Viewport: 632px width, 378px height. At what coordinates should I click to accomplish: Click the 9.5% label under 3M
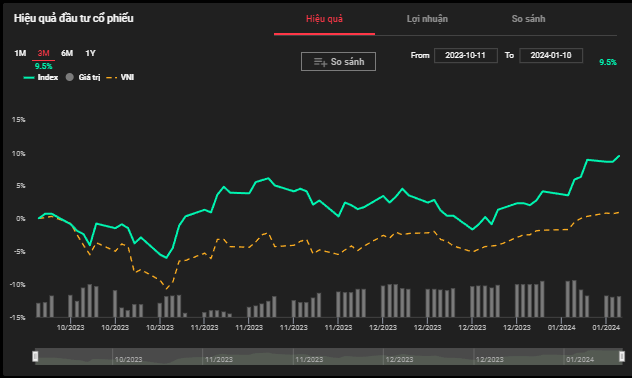tap(43, 66)
